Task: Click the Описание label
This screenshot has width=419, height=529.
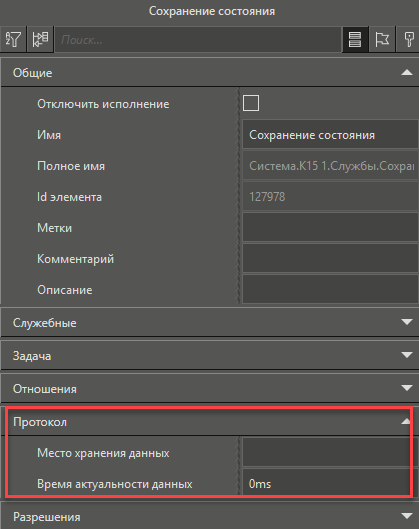Action: click(x=65, y=290)
